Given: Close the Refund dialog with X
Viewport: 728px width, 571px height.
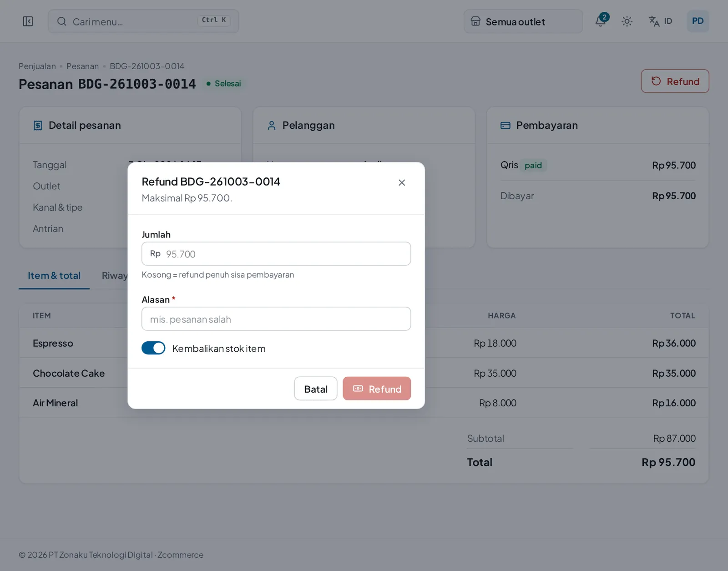Looking at the screenshot, I should tap(402, 182).
